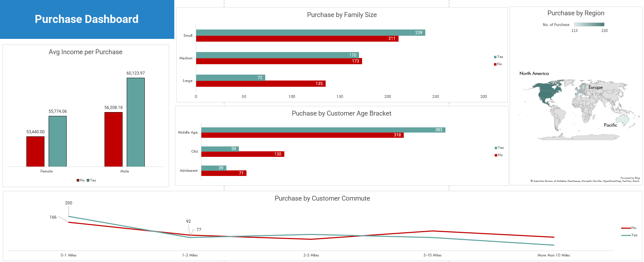644x262 pixels.
Task: Click the Adolescent Yes bar showing 39
Action: pos(214,168)
